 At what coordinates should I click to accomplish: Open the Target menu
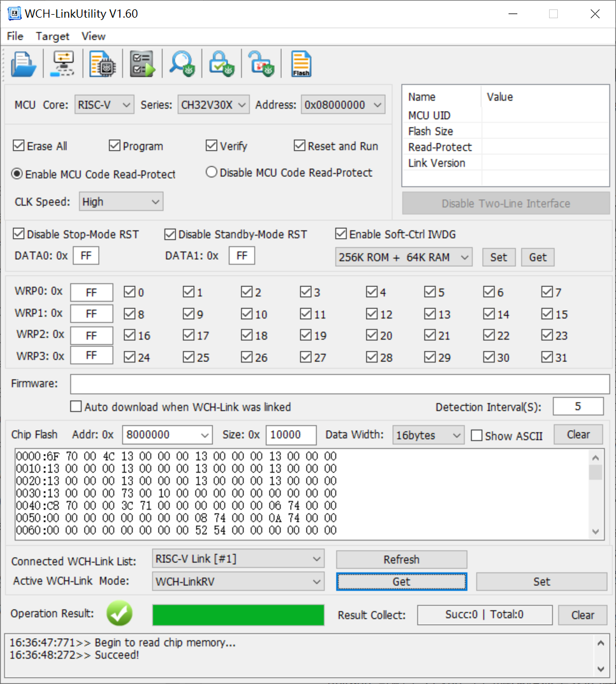point(52,36)
